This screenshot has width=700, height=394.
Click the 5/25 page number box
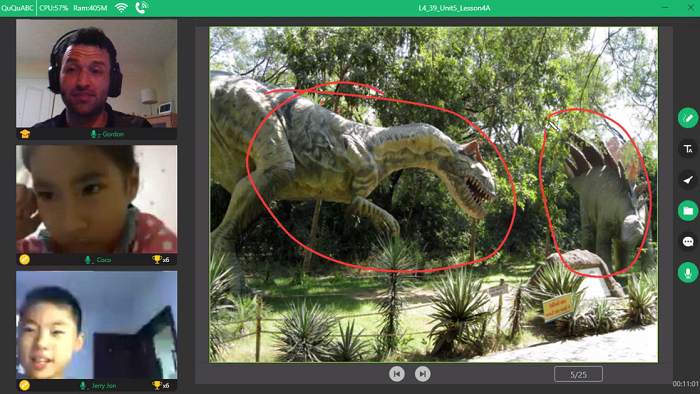coord(578,374)
